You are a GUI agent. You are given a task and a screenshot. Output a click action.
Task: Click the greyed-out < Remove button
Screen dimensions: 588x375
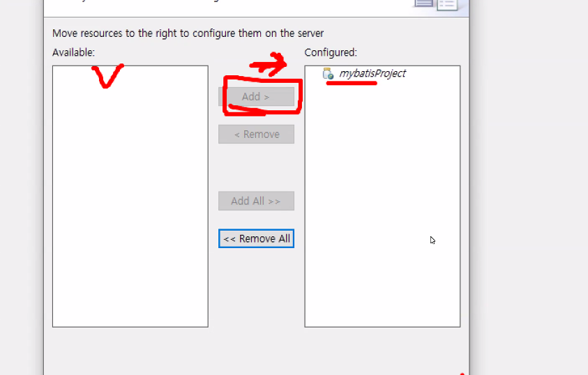point(256,134)
